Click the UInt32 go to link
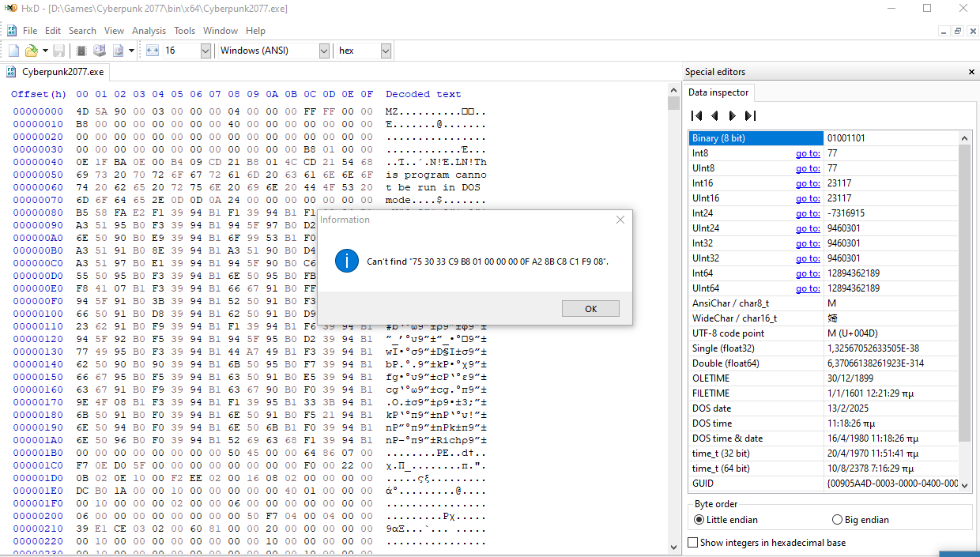 point(808,258)
